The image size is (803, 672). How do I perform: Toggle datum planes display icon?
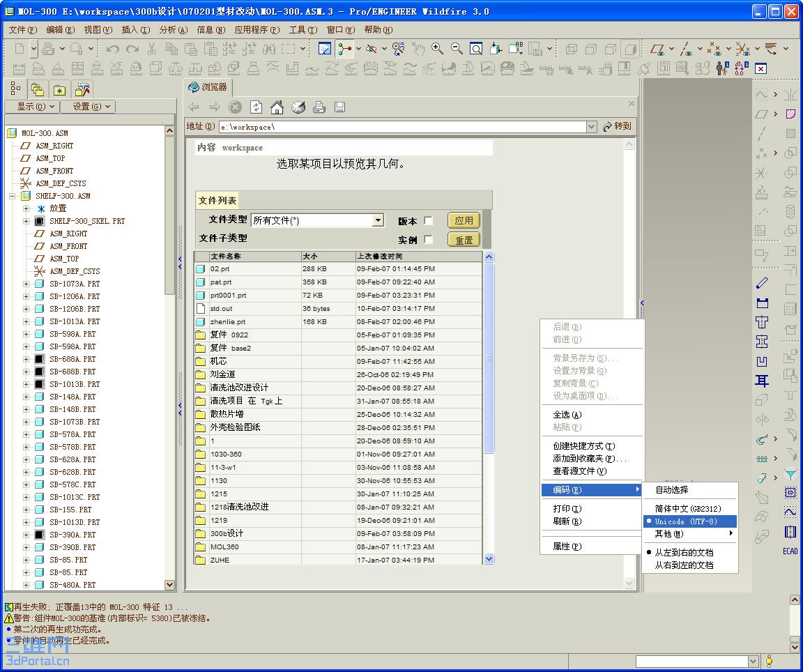pos(657,49)
